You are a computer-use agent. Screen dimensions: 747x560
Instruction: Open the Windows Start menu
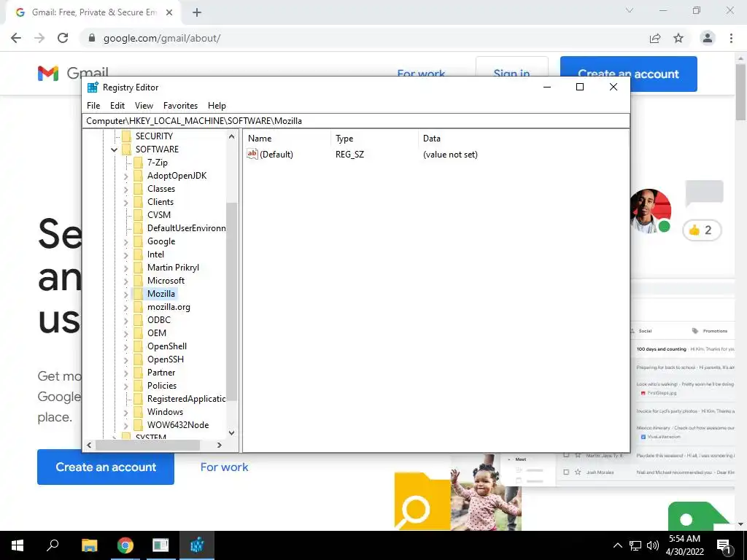pos(18,545)
